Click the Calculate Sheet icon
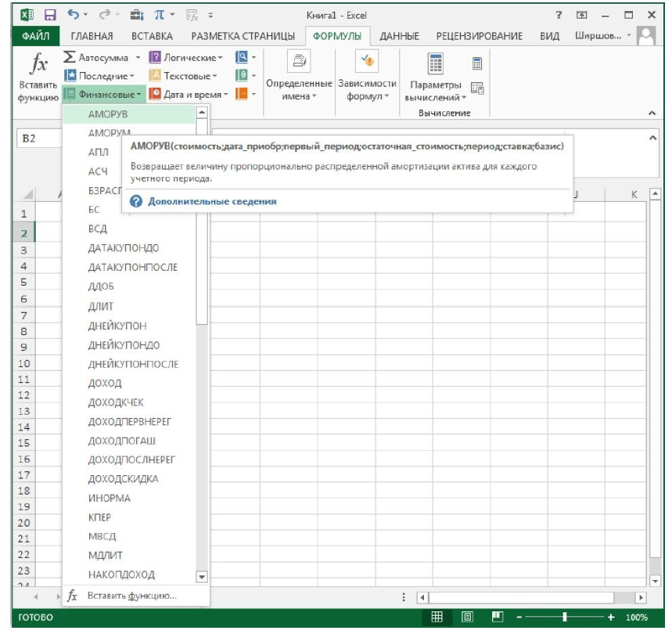The height and width of the screenshot is (634, 672). [x=477, y=88]
